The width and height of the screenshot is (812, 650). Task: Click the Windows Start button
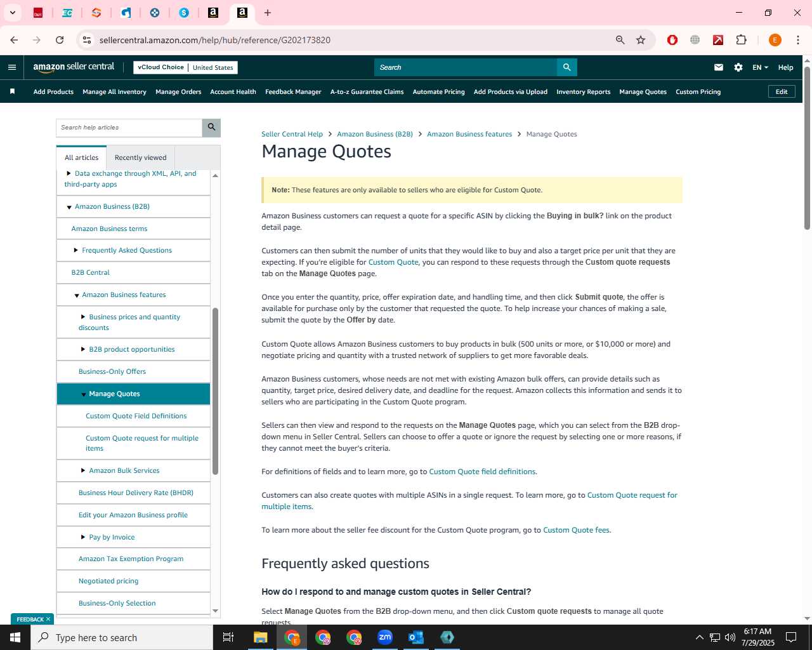coord(15,637)
